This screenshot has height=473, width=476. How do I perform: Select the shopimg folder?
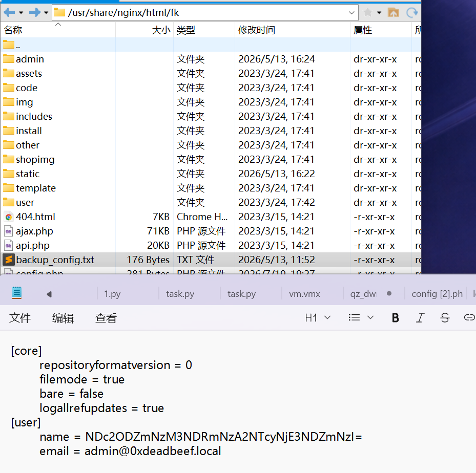35,160
